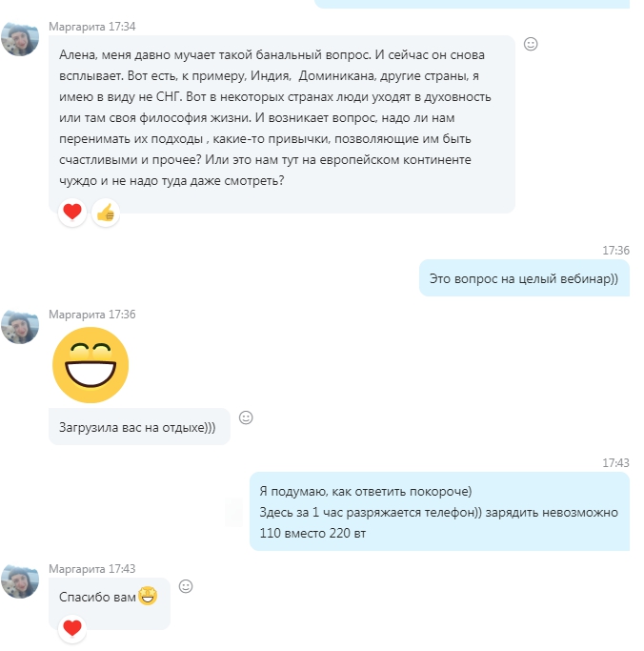This screenshot has height=651, width=644.
Task: Click the reaction smiley beside "Спасибо вам"
Action: coord(186,586)
